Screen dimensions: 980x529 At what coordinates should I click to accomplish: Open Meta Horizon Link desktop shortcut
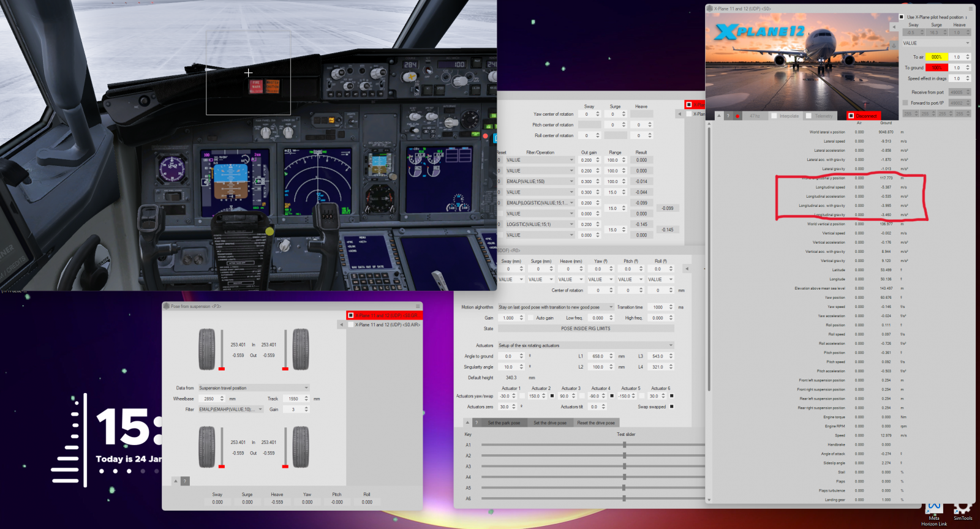point(933,509)
